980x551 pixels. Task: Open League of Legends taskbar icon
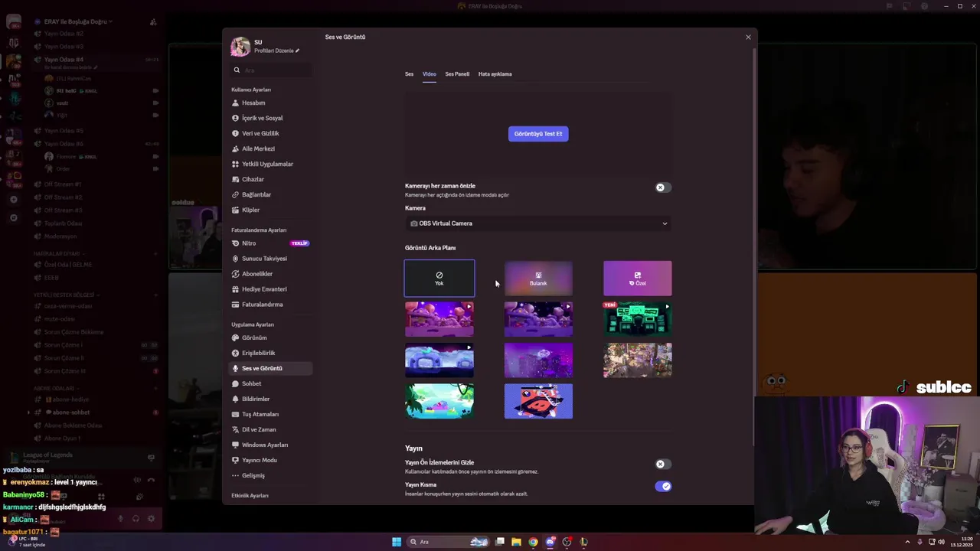(583, 542)
